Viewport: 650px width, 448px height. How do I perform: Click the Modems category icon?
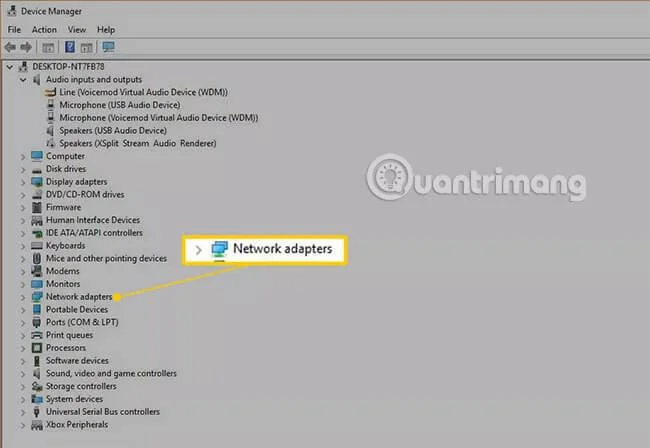click(37, 271)
